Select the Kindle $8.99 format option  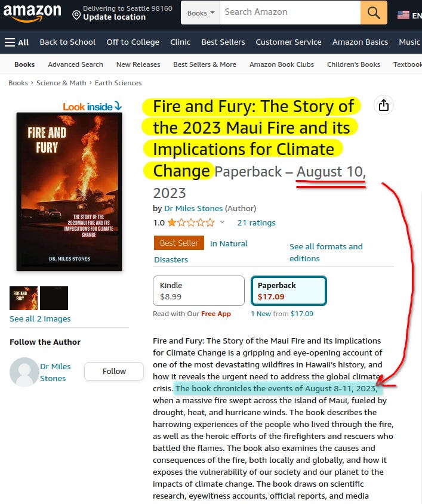[199, 290]
